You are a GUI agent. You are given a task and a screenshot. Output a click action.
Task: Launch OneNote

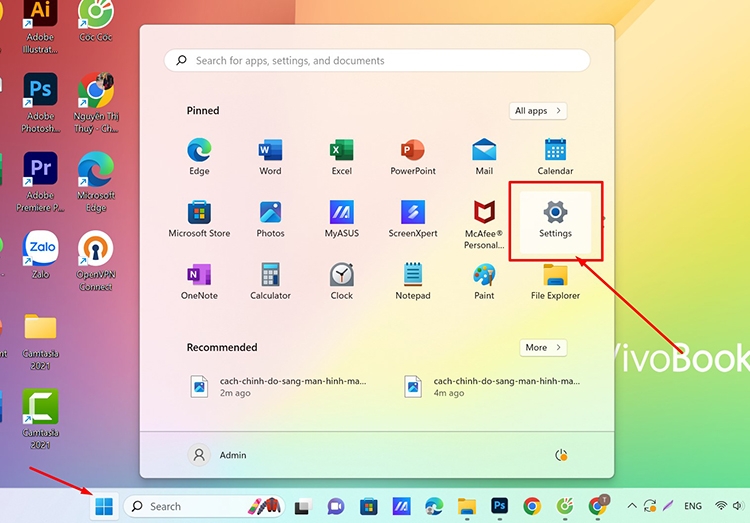[x=199, y=281]
